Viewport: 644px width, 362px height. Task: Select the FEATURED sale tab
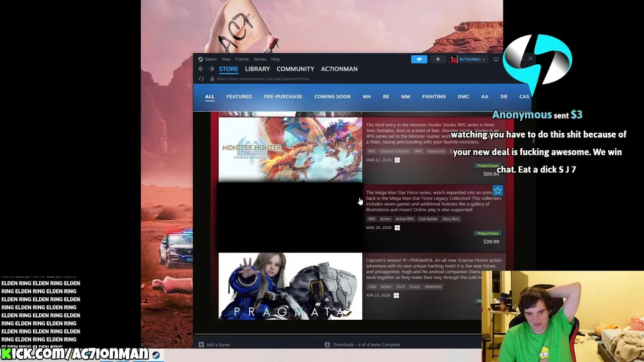pyautogui.click(x=239, y=97)
